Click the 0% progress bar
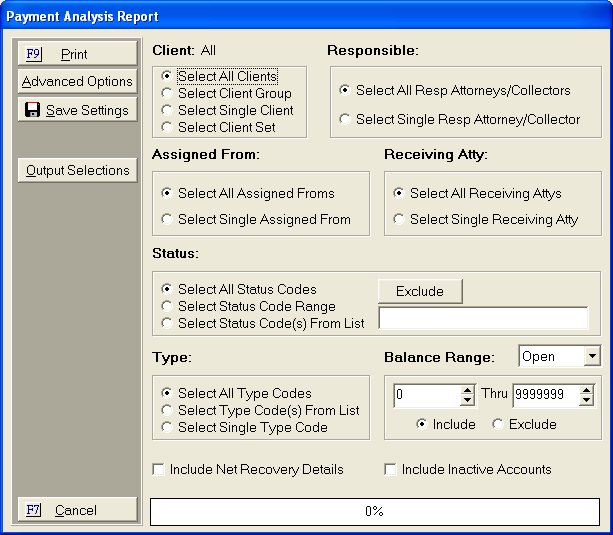Viewport: 613px width, 535px height. tap(374, 511)
